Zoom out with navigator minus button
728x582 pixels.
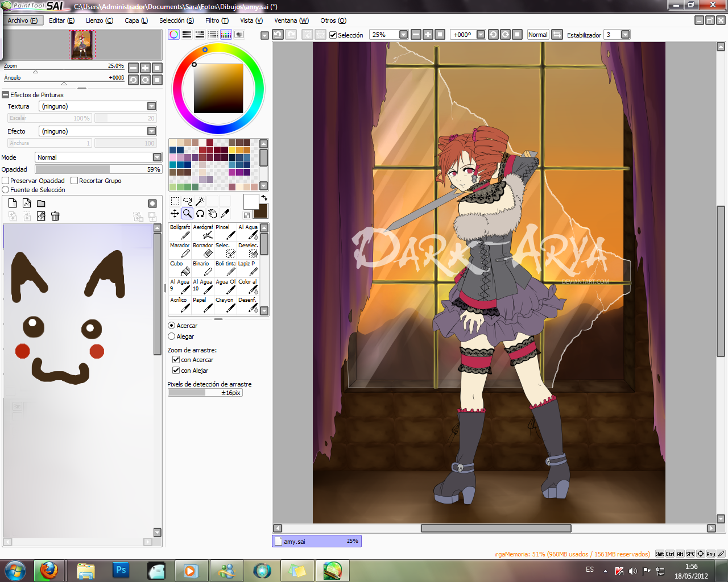[133, 68]
